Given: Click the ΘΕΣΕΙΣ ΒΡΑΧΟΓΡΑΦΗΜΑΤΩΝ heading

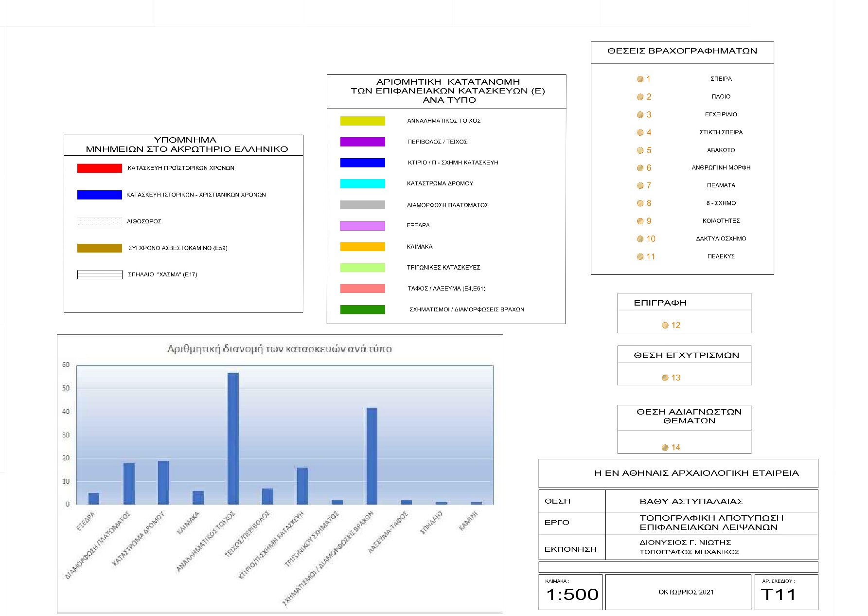Looking at the screenshot, I should point(682,51).
